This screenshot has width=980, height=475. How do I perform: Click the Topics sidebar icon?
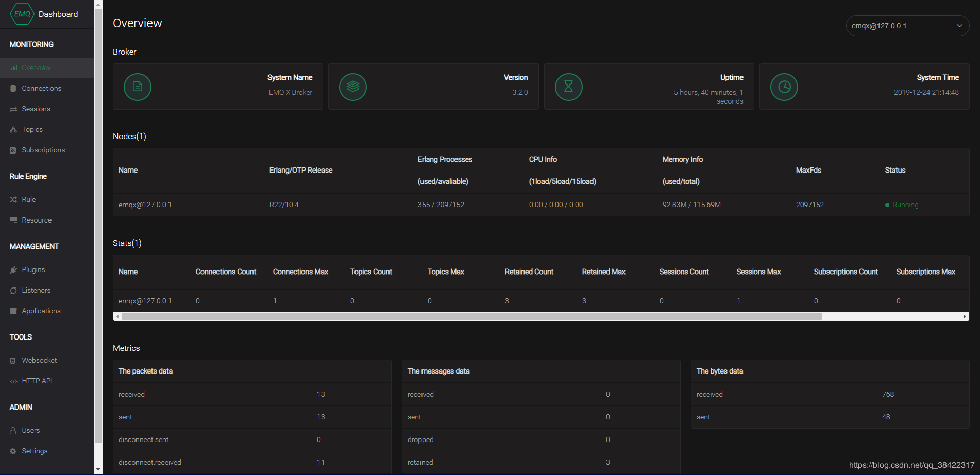tap(13, 130)
